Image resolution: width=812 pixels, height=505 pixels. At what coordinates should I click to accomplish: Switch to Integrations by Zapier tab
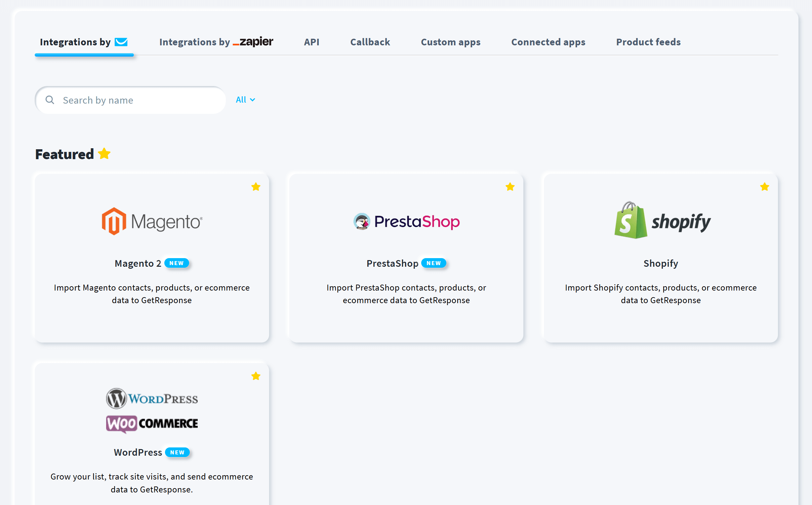216,42
